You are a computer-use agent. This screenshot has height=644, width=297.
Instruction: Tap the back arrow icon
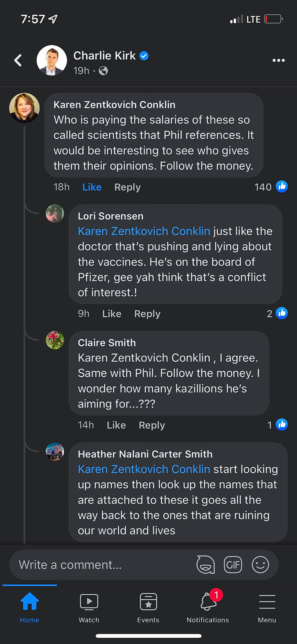click(x=18, y=60)
